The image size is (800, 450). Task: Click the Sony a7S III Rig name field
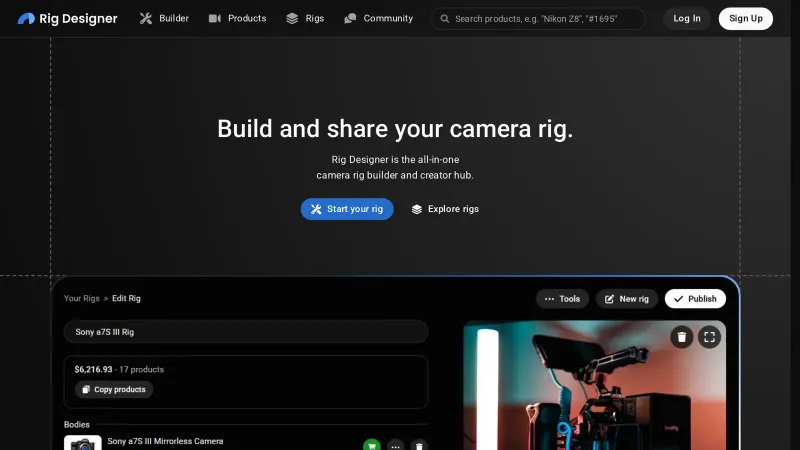pos(246,332)
